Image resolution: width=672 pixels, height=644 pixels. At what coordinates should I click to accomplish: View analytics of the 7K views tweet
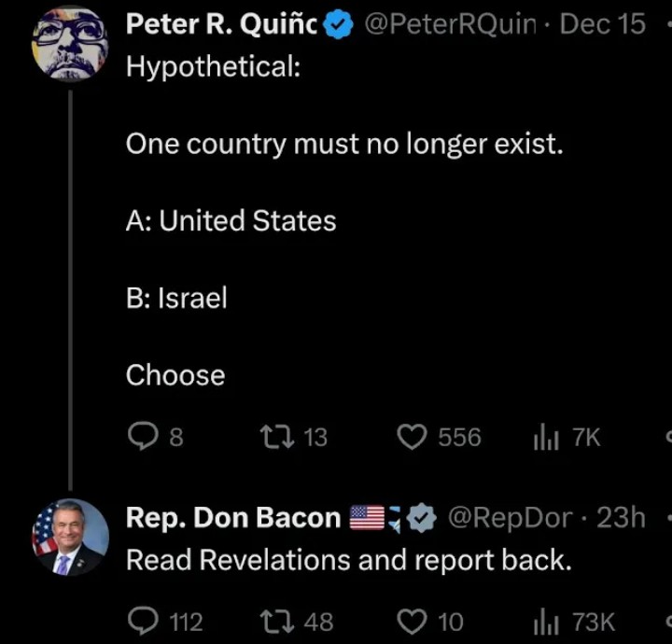[542, 437]
